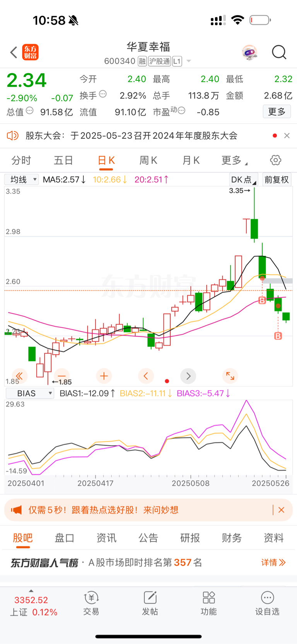Screen dimensions: 297x644
Task: Open the 上证 3352.52 index quote
Action: pos(33,606)
